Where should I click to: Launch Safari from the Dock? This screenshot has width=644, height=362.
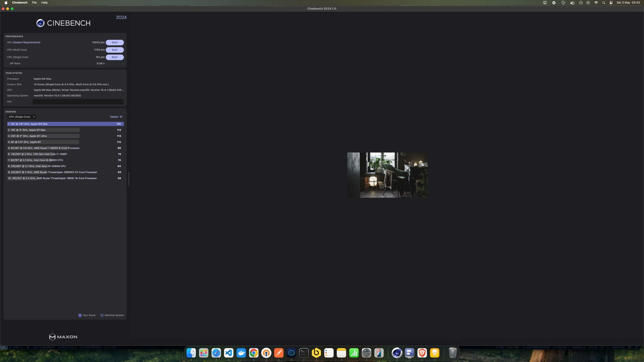216,353
